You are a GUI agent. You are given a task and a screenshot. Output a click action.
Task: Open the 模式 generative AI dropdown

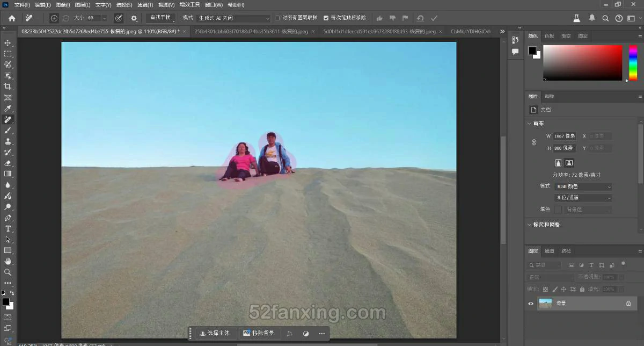click(x=234, y=18)
